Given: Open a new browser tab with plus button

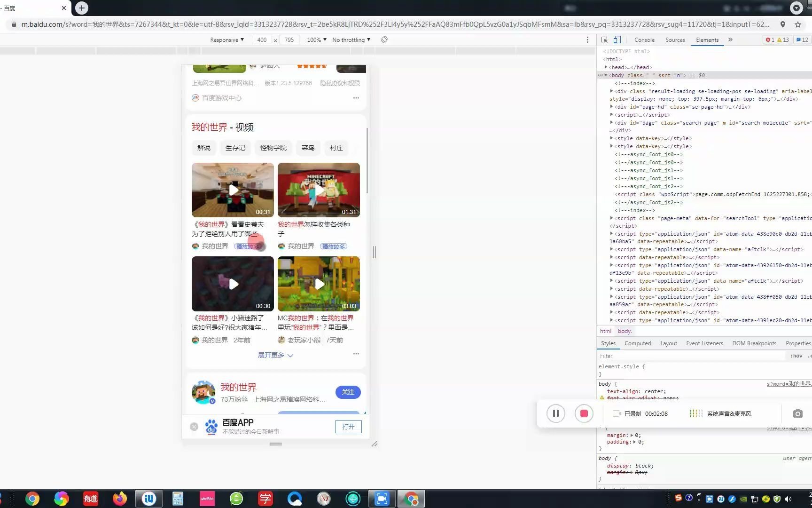Looking at the screenshot, I should 82,8.
